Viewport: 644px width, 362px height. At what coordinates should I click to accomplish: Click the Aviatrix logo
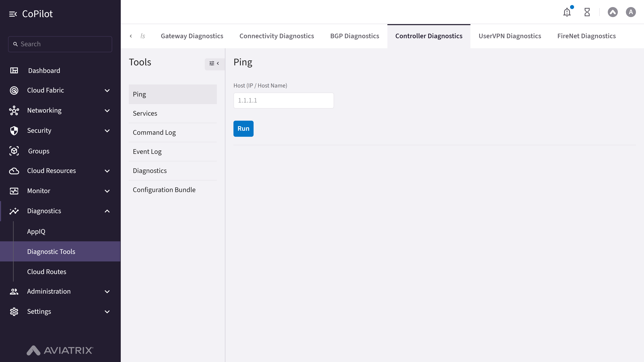60,350
